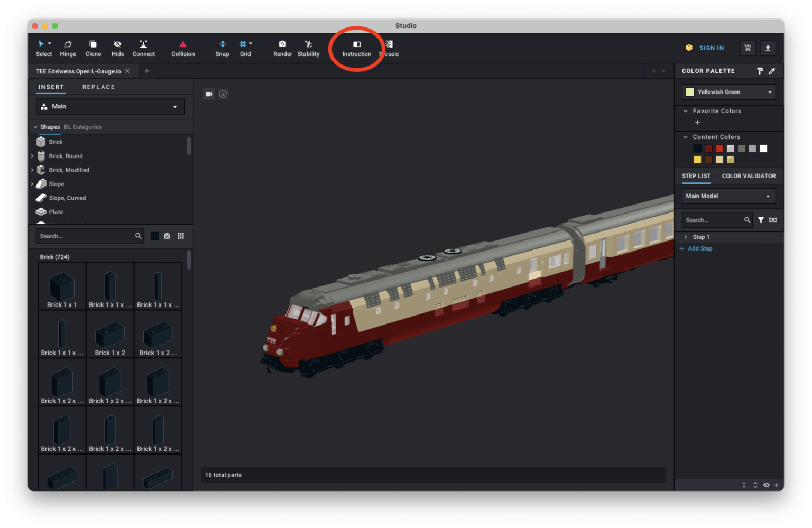This screenshot has height=528, width=812.
Task: Select the Hinge tool
Action: 68,48
